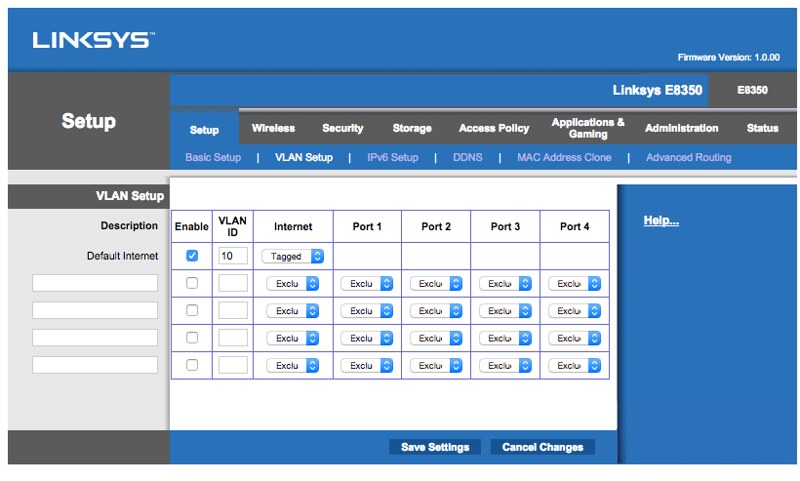
Task: Open the Administration tab
Action: [x=681, y=128]
